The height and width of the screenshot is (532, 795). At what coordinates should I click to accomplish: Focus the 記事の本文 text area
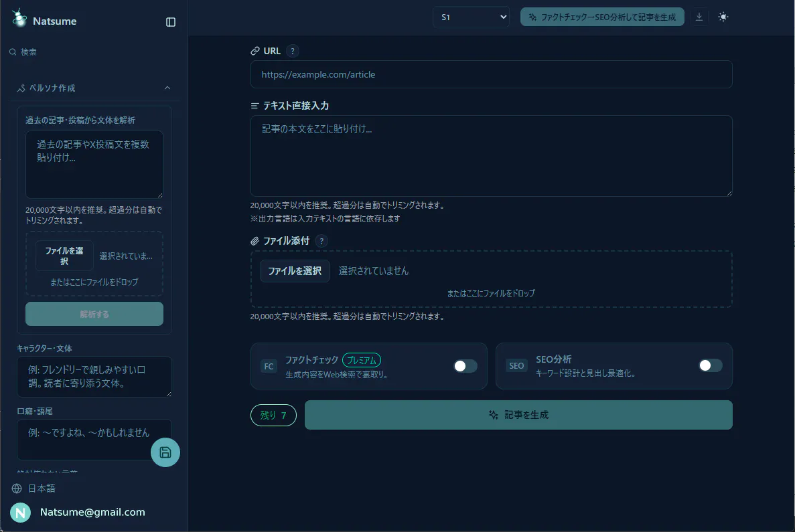pyautogui.click(x=492, y=156)
